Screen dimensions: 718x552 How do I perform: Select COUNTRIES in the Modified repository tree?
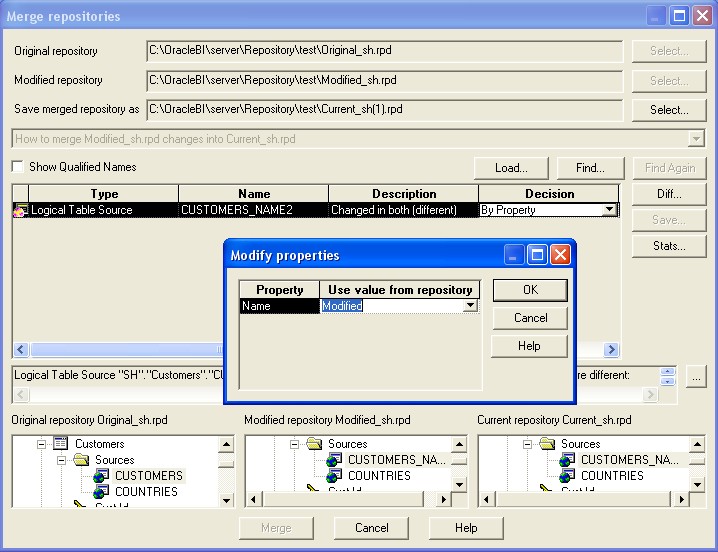click(380, 475)
